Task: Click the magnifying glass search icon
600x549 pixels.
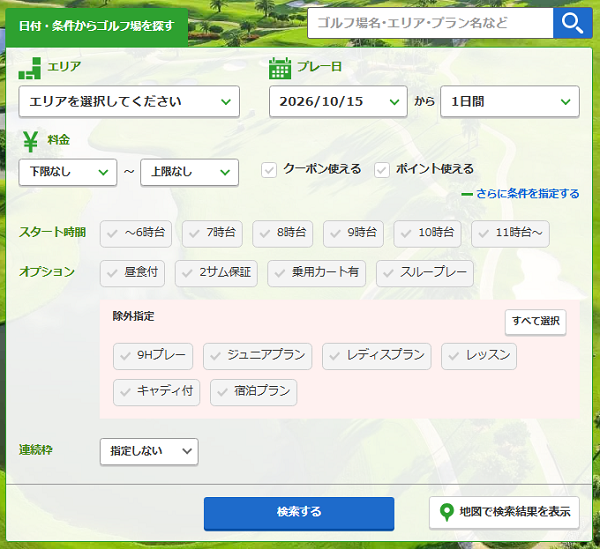Action: 572,23
